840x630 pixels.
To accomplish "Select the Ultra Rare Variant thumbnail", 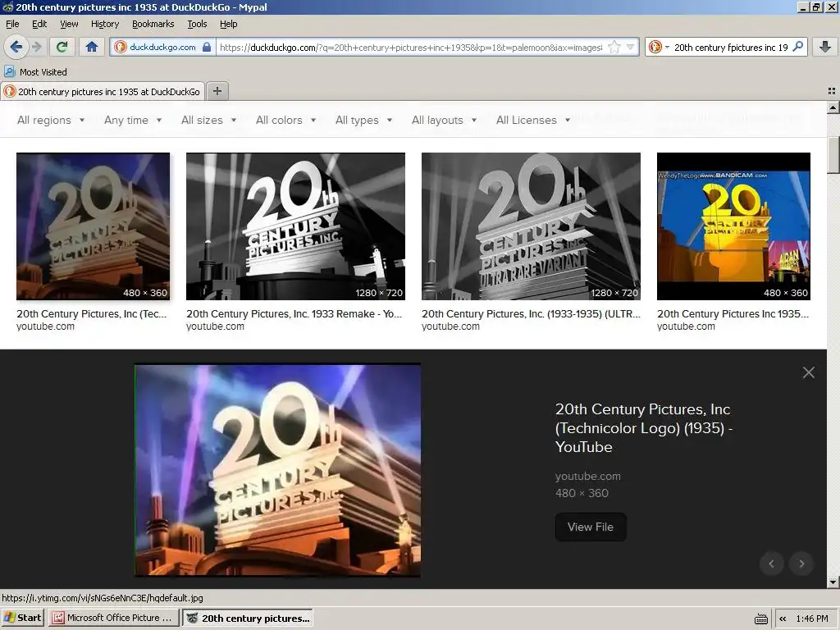I will (x=531, y=226).
